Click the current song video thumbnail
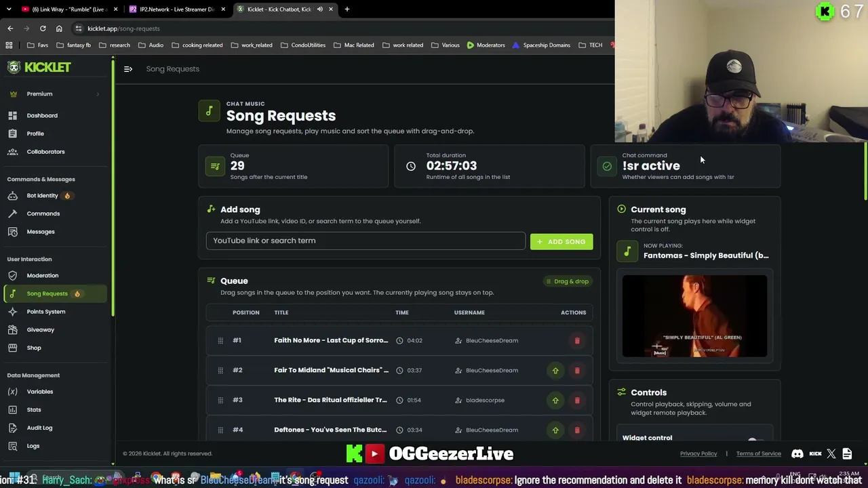The height and width of the screenshot is (488, 868). (694, 316)
